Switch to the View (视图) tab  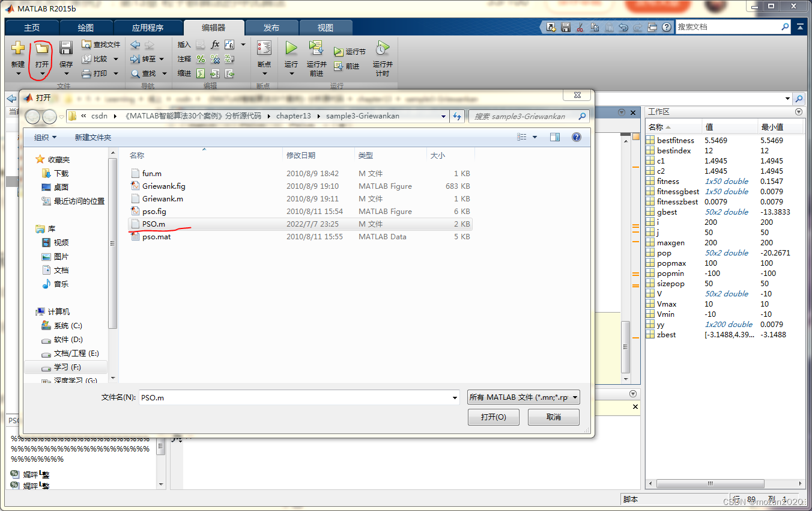click(x=326, y=28)
